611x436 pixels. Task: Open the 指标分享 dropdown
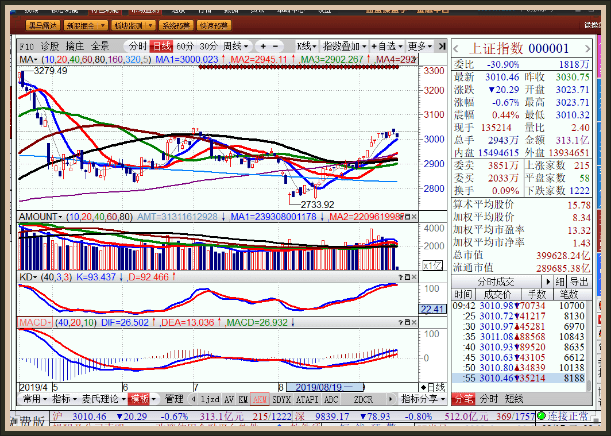(423, 399)
